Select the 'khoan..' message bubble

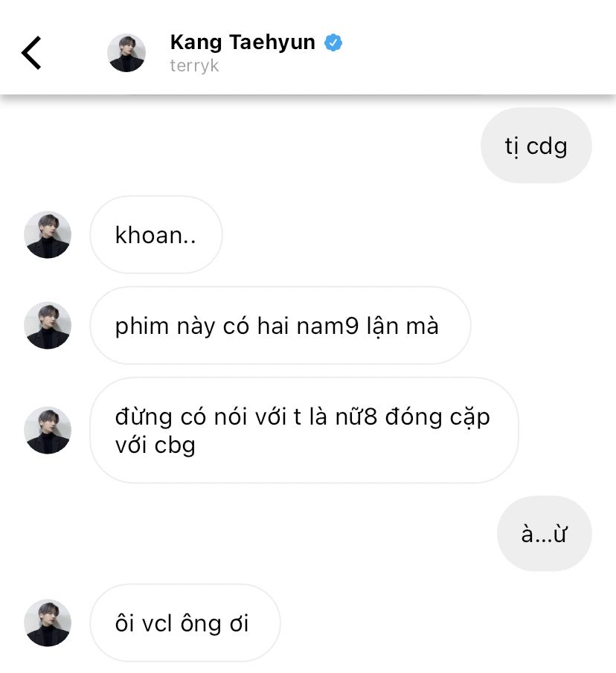[x=156, y=235]
